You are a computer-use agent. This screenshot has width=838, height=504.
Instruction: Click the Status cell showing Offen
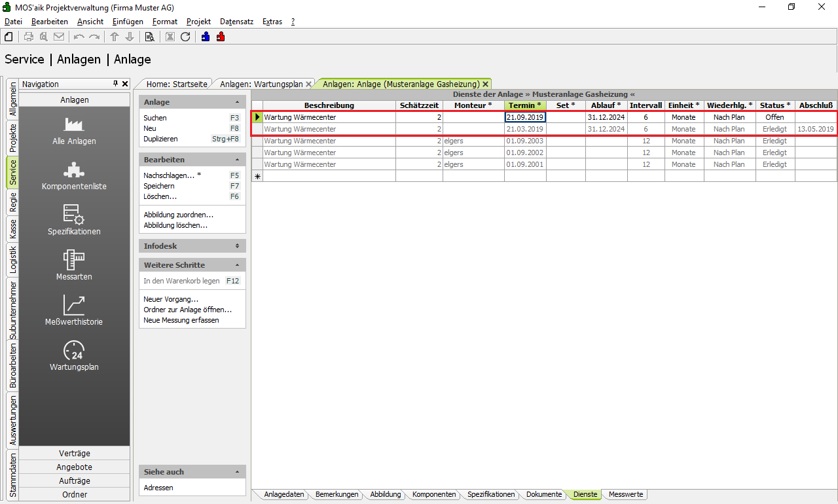[x=774, y=117]
